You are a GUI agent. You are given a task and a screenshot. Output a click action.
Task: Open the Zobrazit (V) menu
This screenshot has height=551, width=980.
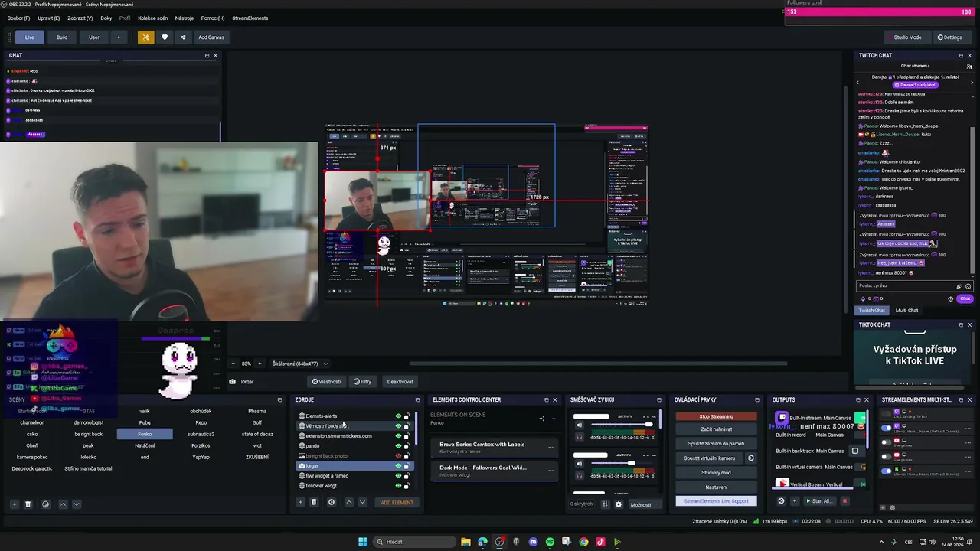coord(80,18)
